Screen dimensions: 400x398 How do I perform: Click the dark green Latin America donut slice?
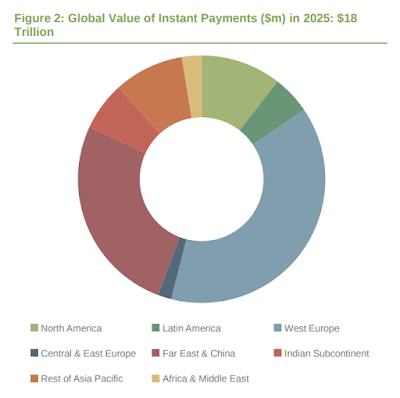(273, 115)
